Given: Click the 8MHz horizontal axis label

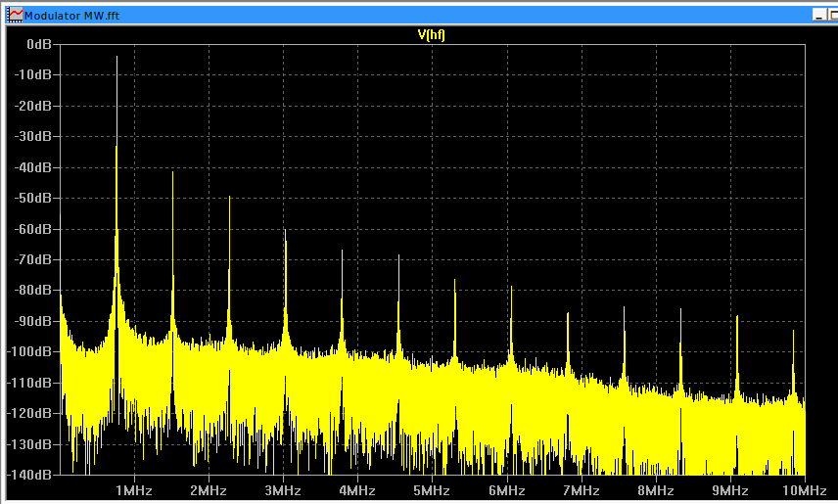Looking at the screenshot, I should pyautogui.click(x=655, y=489).
